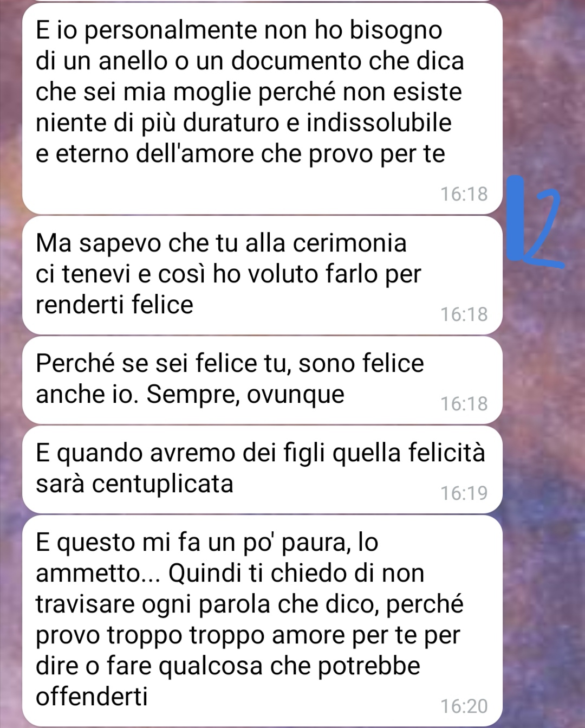Tap the word "centuplicata"
585x728 pixels.
(x=162, y=484)
